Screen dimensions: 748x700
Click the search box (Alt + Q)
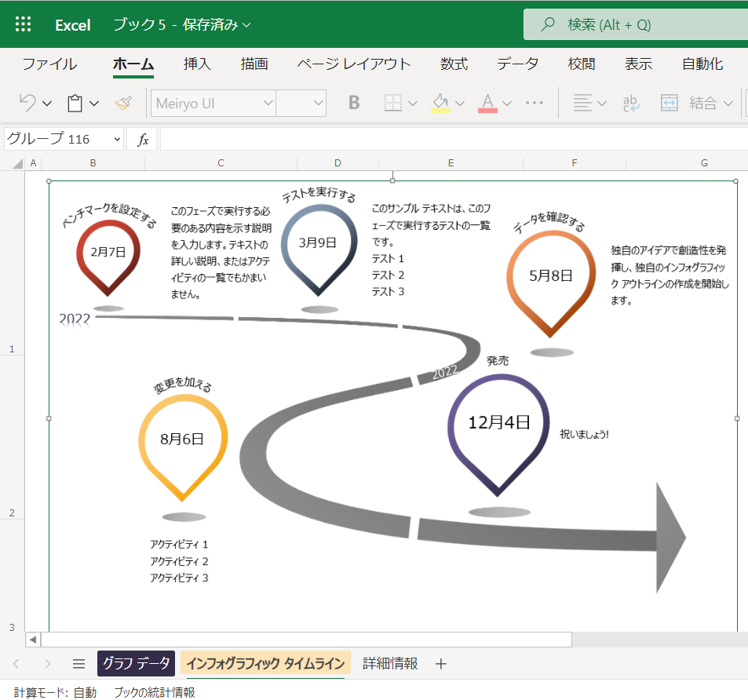pyautogui.click(x=636, y=24)
